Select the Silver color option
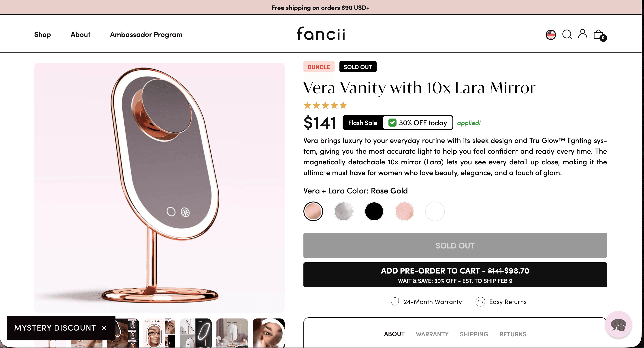The image size is (644, 348). pyautogui.click(x=343, y=211)
